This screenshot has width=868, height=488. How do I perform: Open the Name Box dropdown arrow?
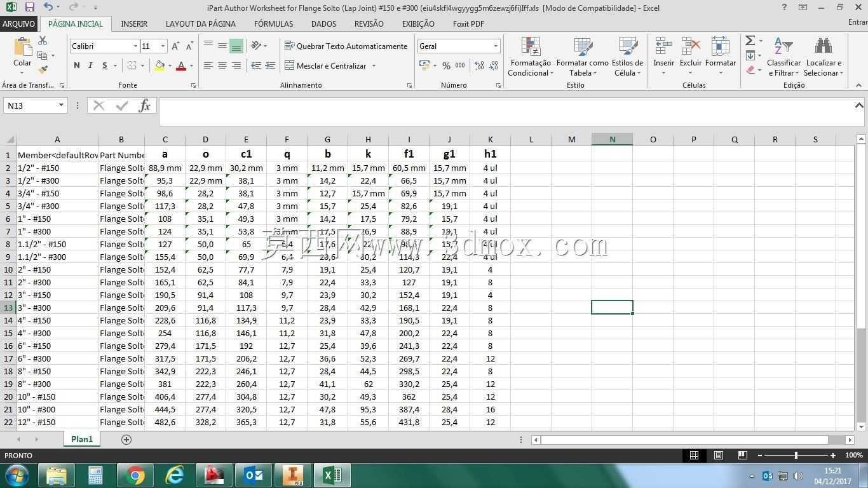(x=61, y=105)
